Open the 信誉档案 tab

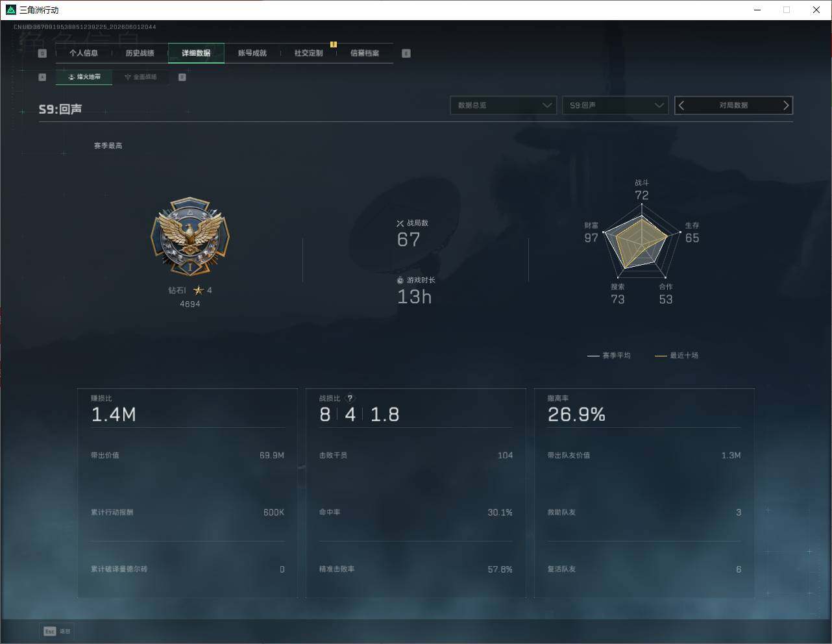365,53
